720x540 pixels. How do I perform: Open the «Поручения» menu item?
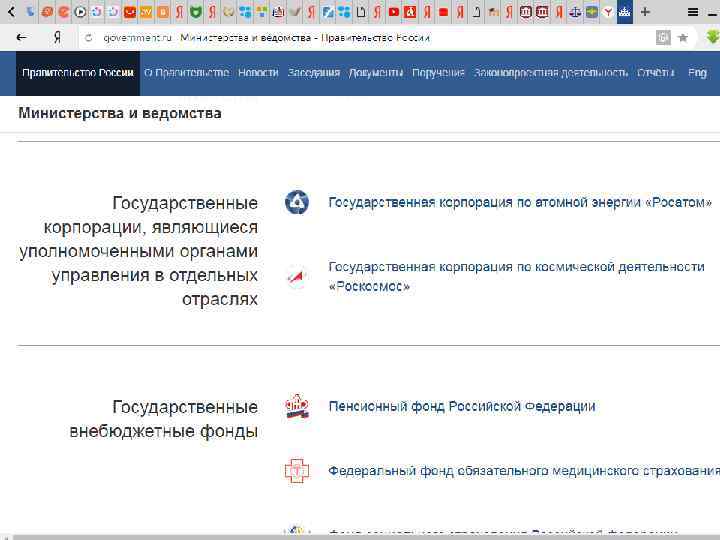[438, 73]
